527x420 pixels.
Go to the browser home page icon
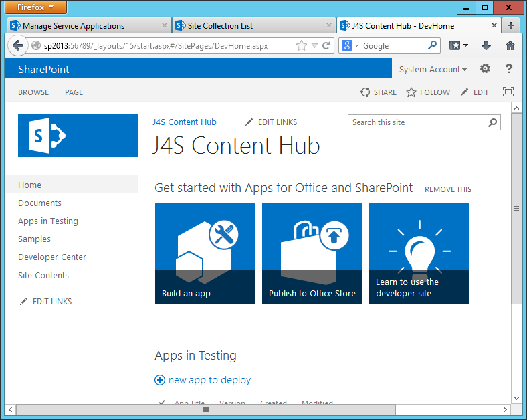point(510,45)
